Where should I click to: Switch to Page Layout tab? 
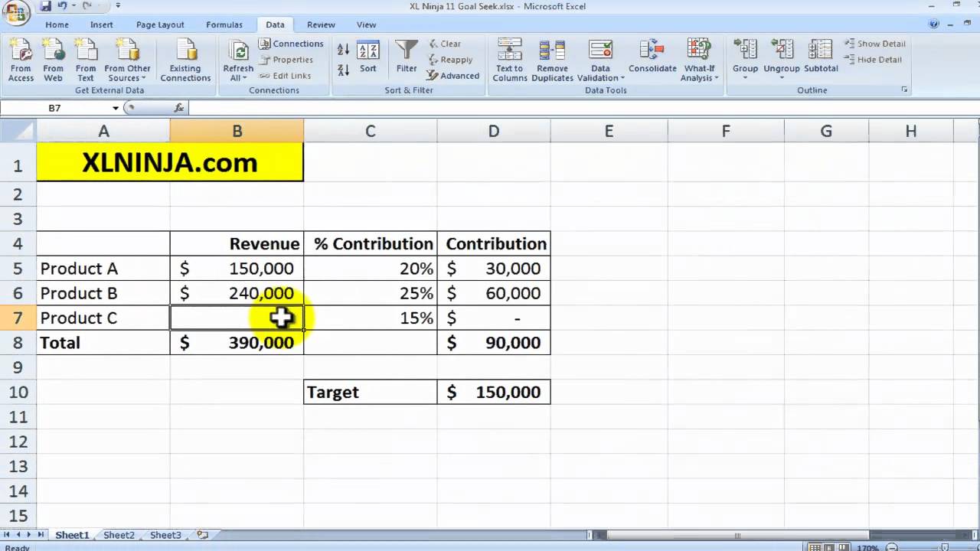coord(160,24)
